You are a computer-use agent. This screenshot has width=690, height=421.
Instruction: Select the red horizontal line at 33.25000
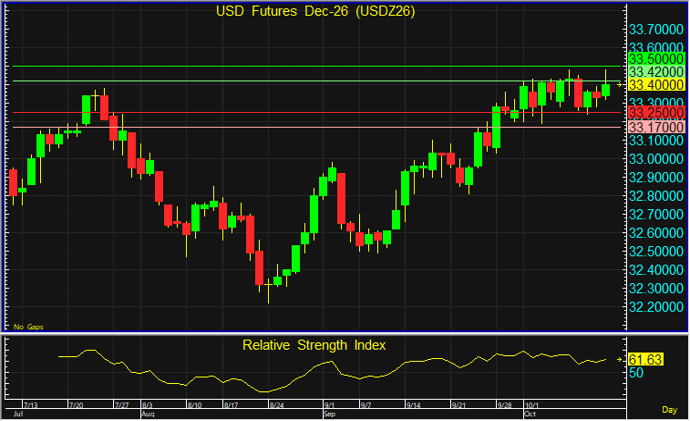(x=317, y=113)
